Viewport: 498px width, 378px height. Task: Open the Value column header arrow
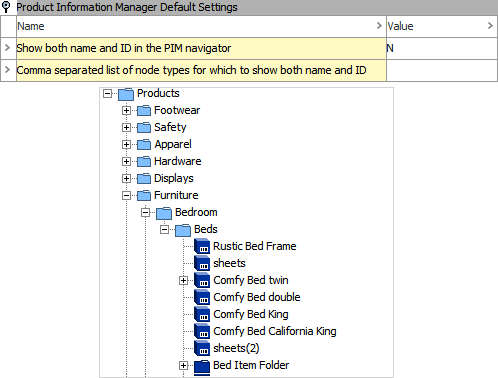click(x=490, y=26)
